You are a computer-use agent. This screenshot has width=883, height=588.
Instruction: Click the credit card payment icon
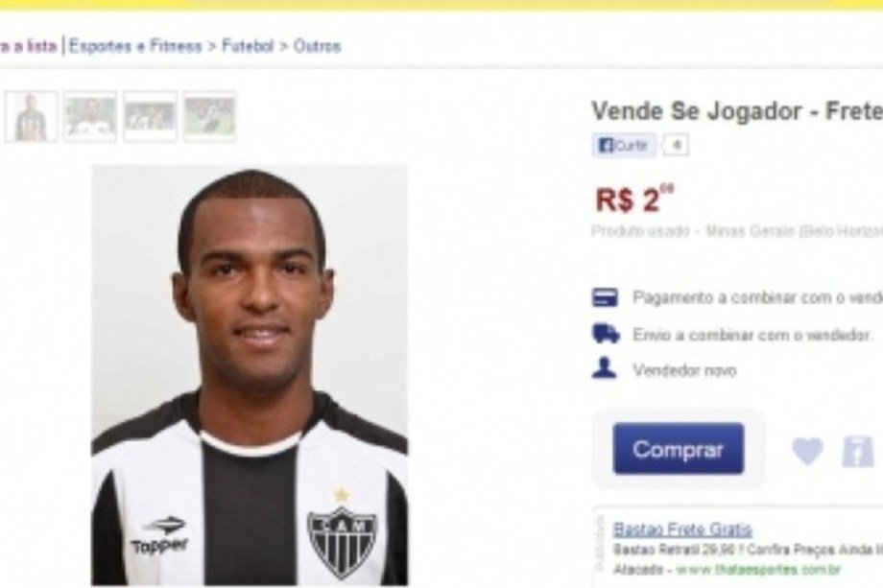(605, 297)
